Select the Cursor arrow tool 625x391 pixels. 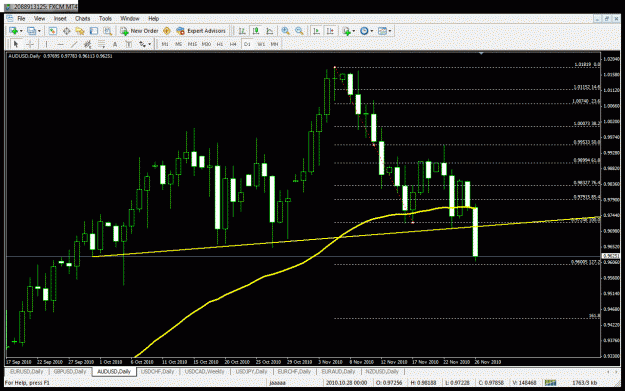coord(16,44)
